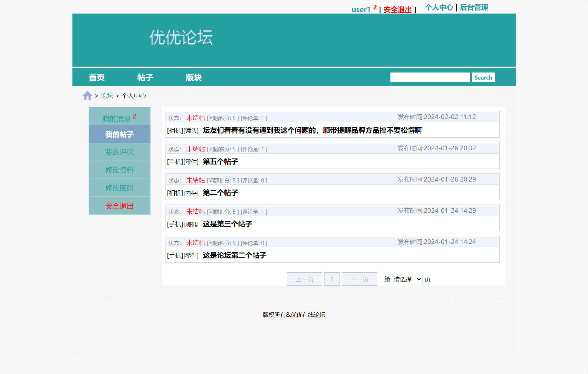Click user1 username at the top

(x=360, y=10)
